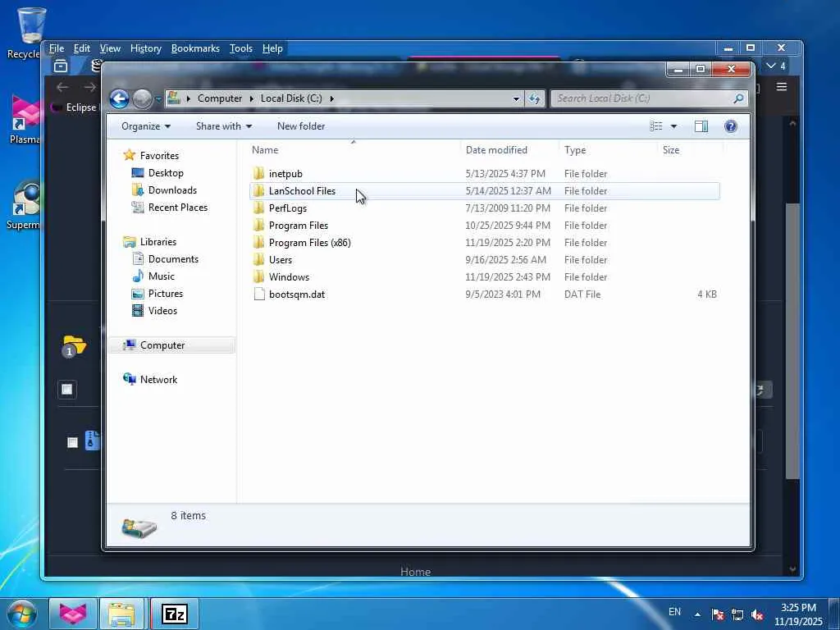Open the browser Edit menu
The width and height of the screenshot is (840, 630).
click(81, 48)
